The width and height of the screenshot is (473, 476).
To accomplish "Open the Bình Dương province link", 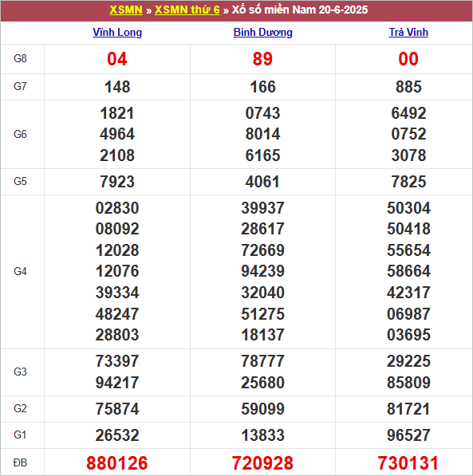I will (262, 32).
